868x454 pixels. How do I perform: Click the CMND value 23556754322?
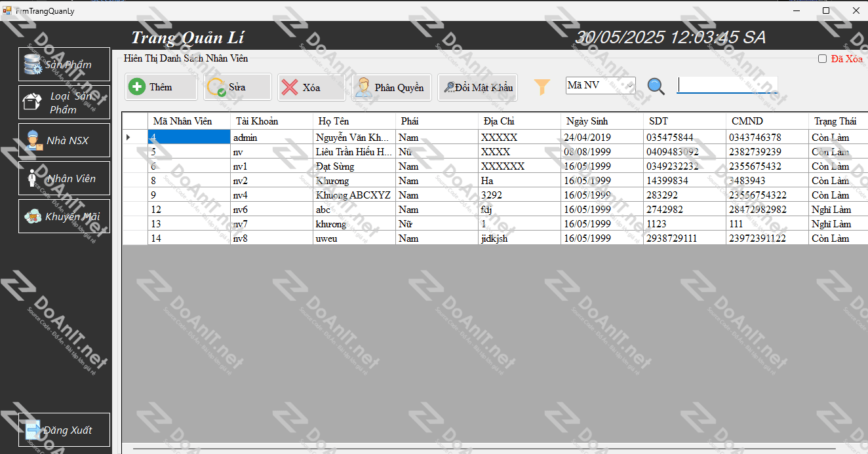click(767, 195)
